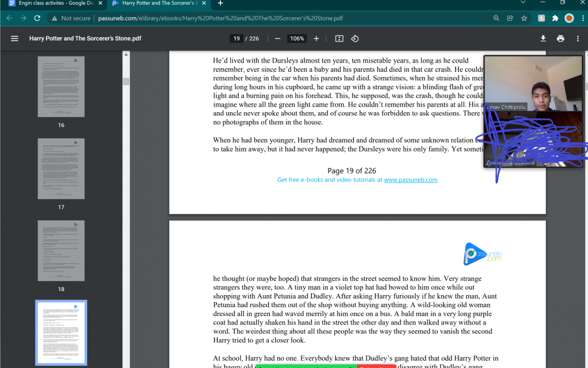Minimize the Chrome window

[x=543, y=3]
